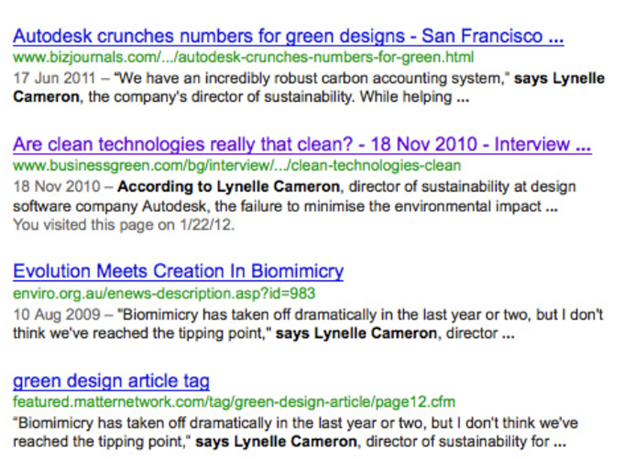
Task: Click the www.bizjournals.com green URL
Action: (x=243, y=57)
